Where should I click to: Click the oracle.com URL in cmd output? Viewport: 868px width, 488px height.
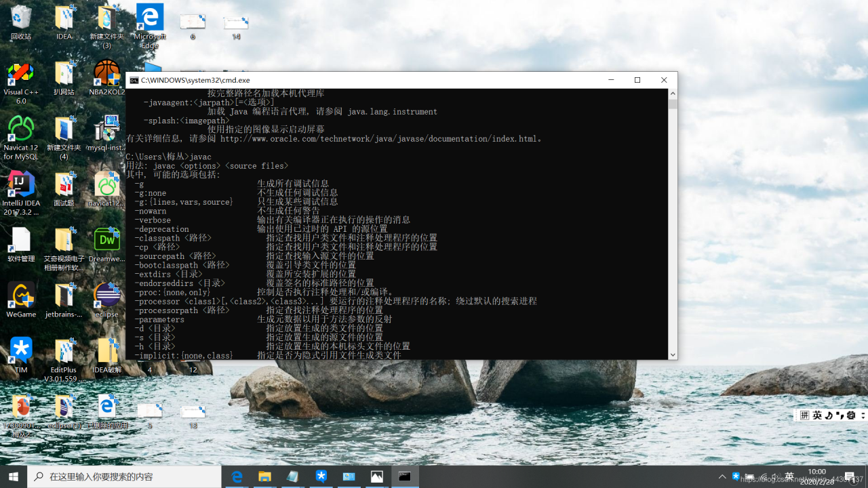pyautogui.click(x=378, y=138)
